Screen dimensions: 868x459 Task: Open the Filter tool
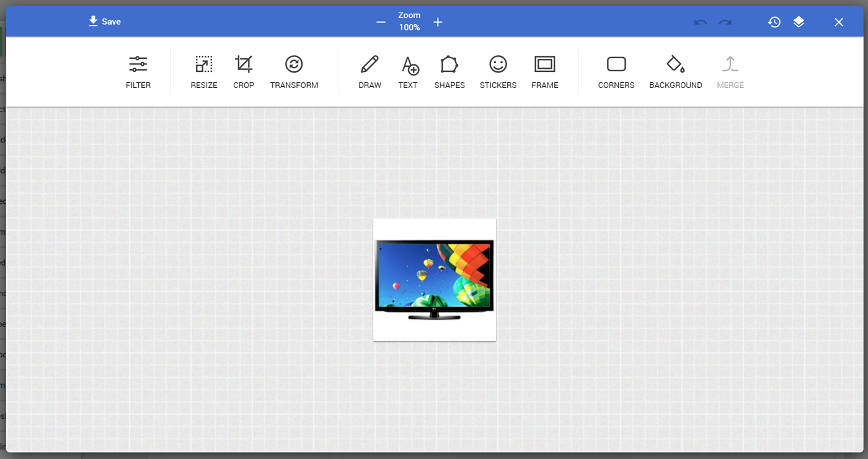click(138, 72)
